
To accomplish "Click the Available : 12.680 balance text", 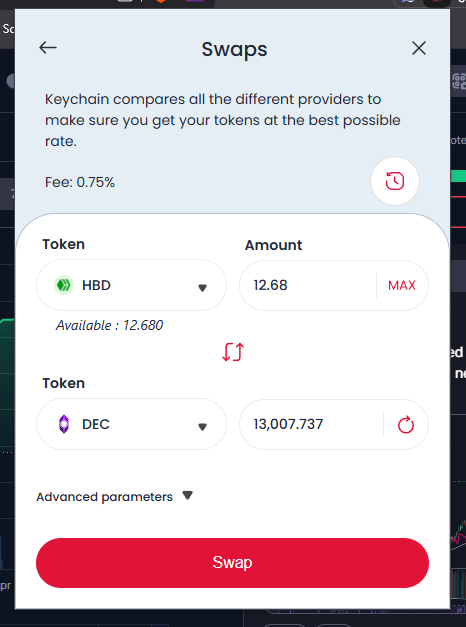I will click(109, 325).
